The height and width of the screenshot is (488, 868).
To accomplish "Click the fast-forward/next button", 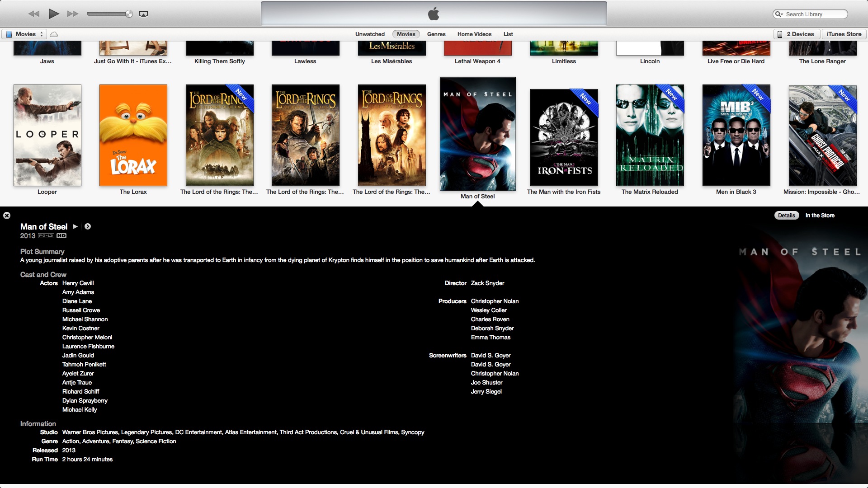I will [x=73, y=14].
